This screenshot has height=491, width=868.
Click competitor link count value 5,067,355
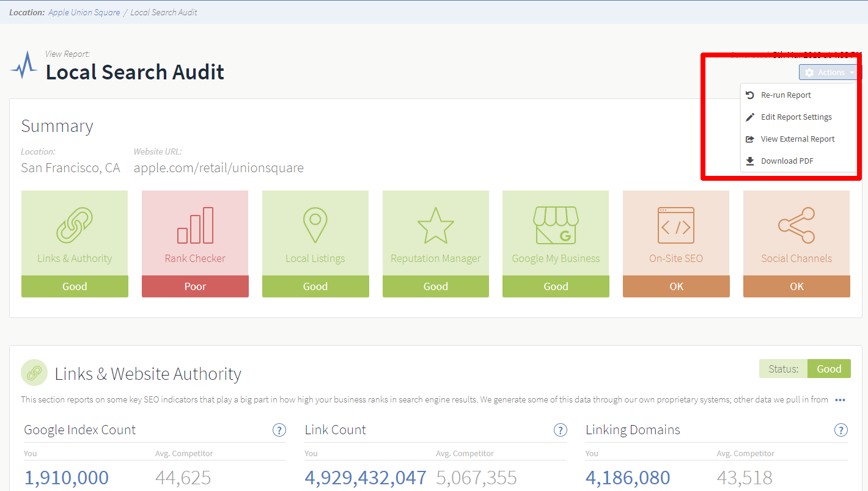[476, 478]
